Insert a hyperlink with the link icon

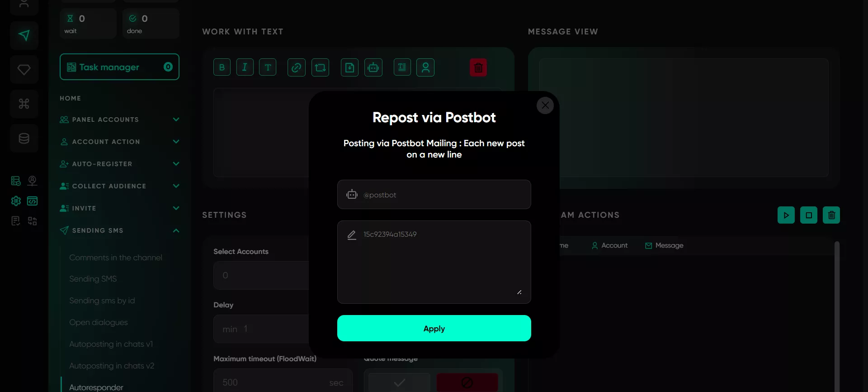pos(297,67)
